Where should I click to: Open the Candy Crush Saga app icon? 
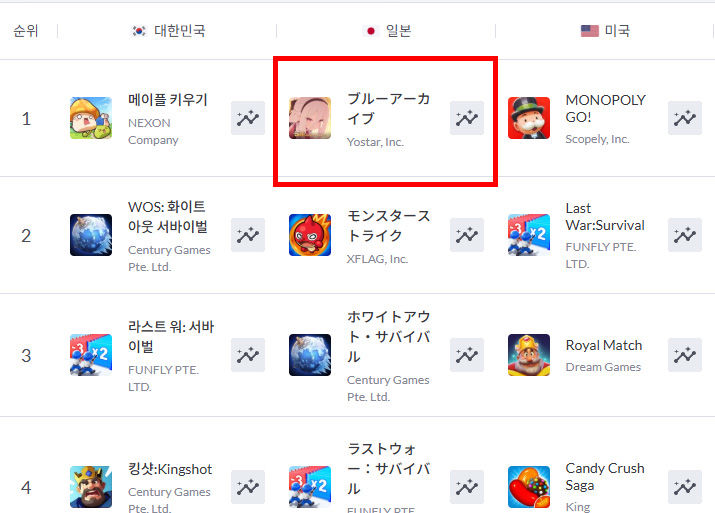pos(529,487)
